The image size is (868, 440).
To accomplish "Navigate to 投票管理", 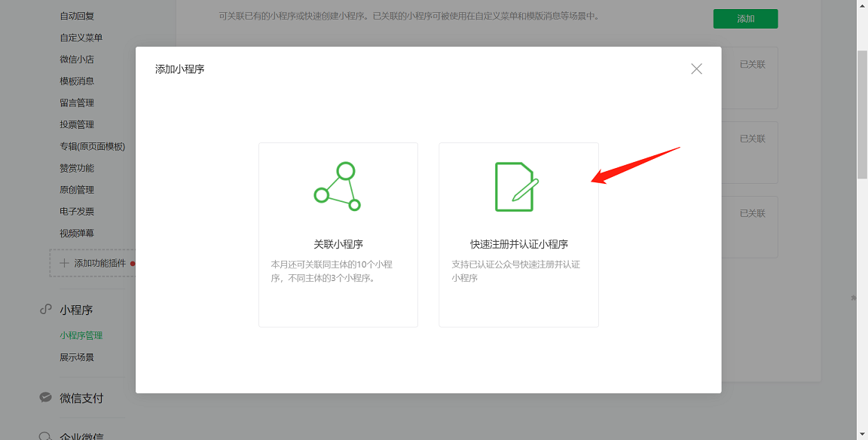I will point(77,125).
